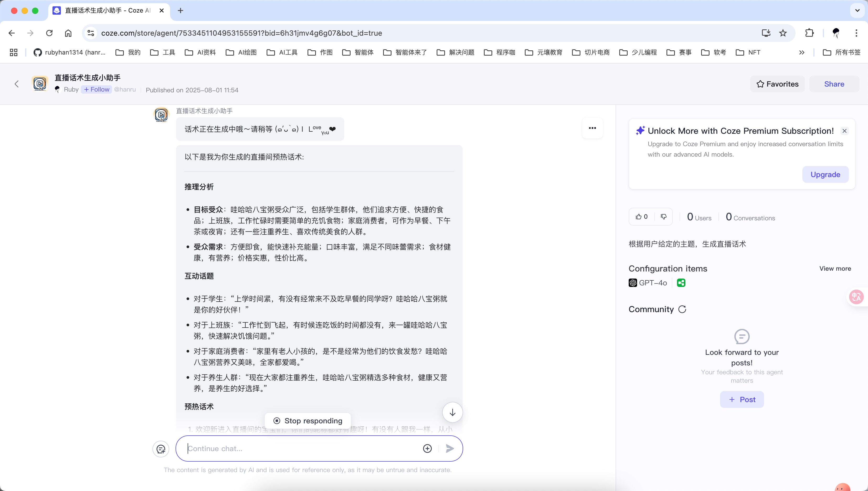Click the GPT-4o model icon
The width and height of the screenshot is (868, 491).
click(x=633, y=282)
